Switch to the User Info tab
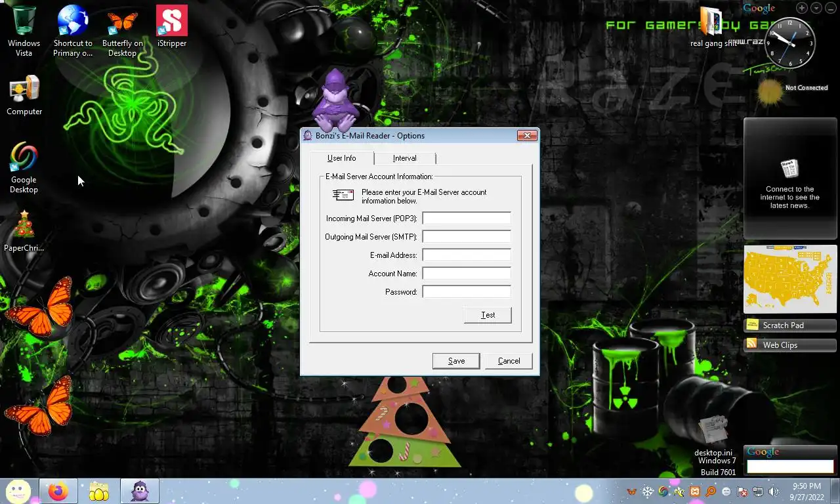This screenshot has width=840, height=504. [x=341, y=158]
